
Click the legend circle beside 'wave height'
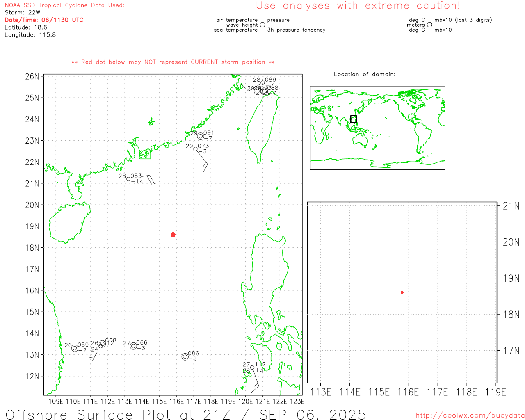coord(262,25)
